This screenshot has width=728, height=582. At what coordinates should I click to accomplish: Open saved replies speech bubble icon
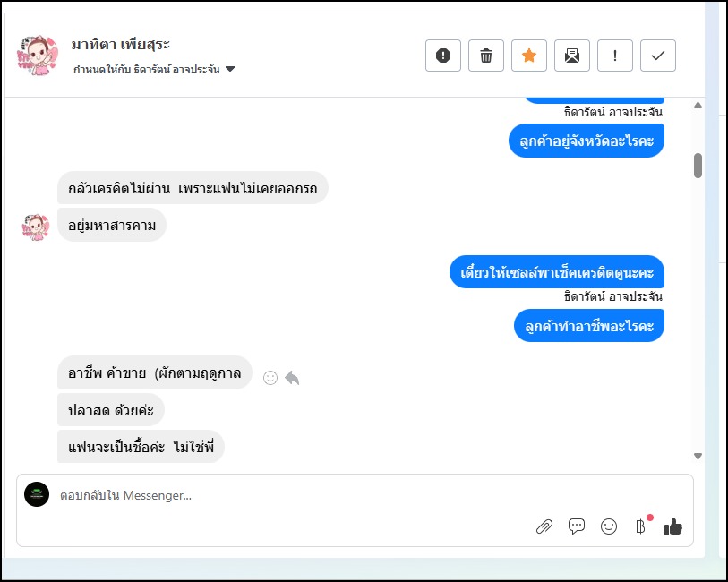[577, 526]
